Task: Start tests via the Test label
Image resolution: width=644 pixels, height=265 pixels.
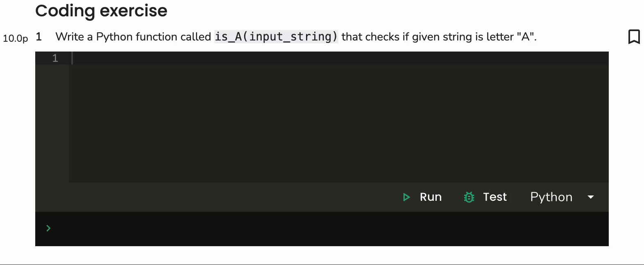Action: (495, 197)
